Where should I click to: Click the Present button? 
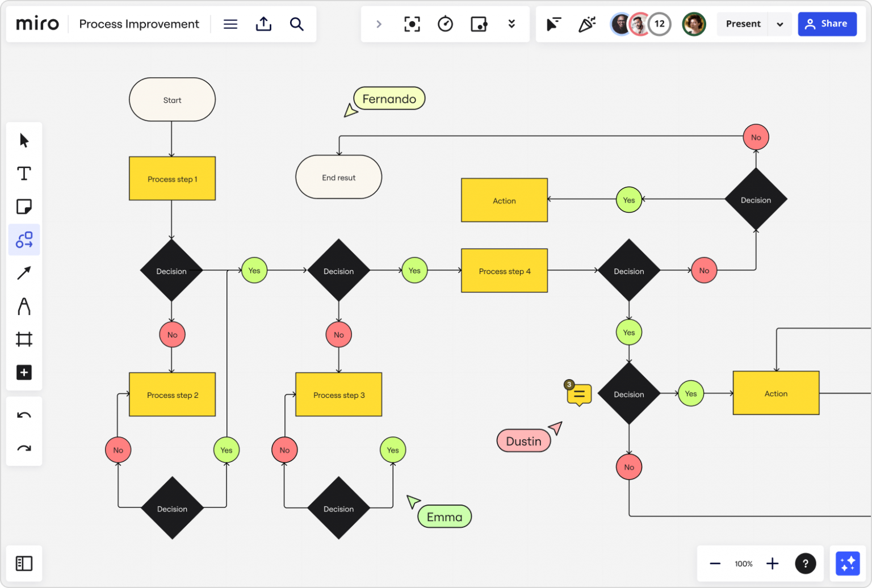tap(744, 24)
